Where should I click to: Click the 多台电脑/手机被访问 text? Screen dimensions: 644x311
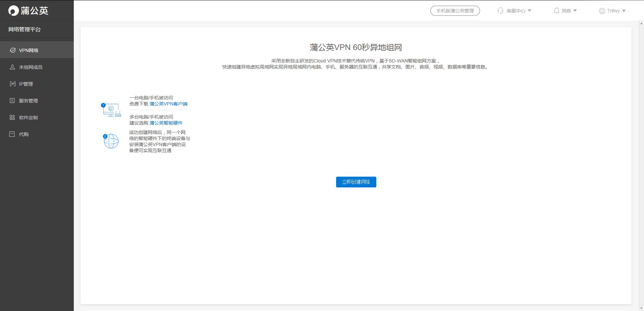click(x=151, y=117)
